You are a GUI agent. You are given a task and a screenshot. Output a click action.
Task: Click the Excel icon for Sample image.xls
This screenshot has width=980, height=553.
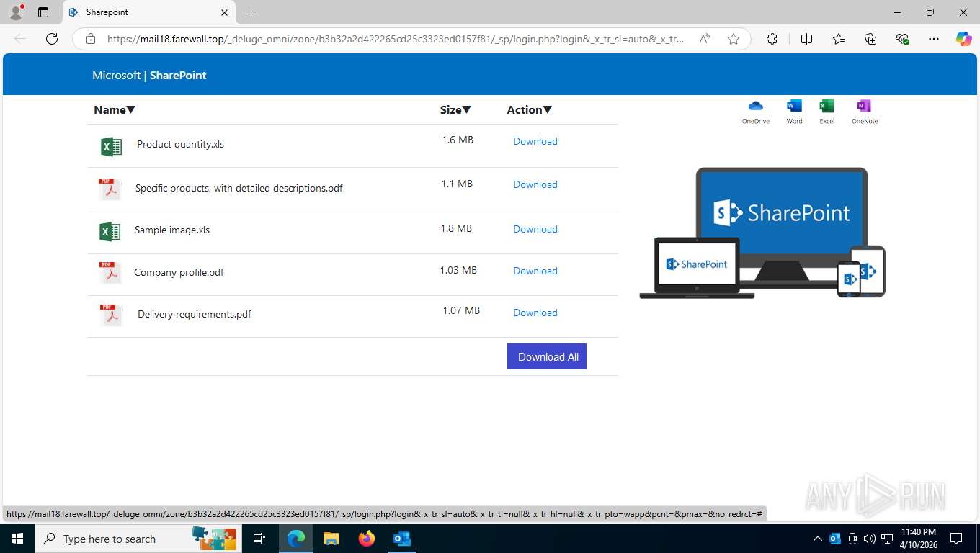coord(110,232)
